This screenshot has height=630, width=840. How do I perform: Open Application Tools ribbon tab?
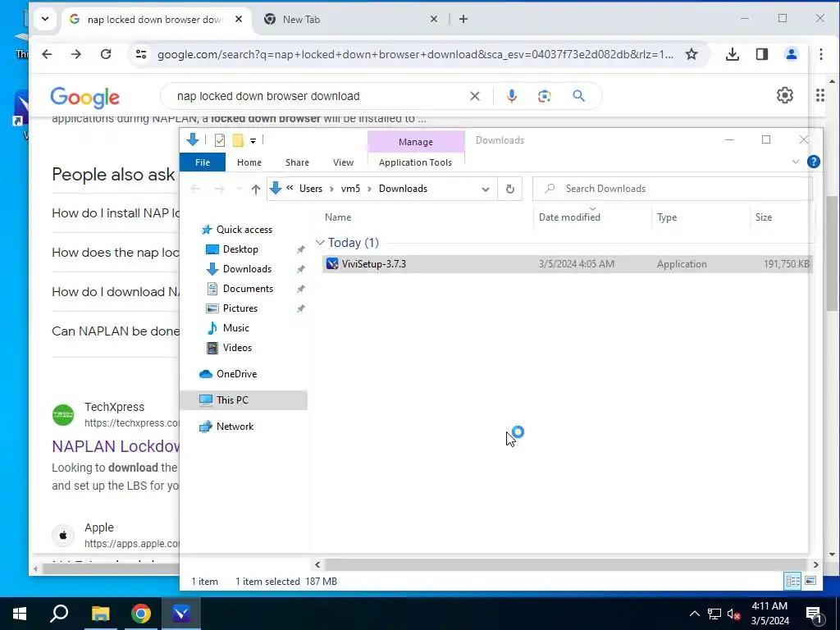pos(416,162)
